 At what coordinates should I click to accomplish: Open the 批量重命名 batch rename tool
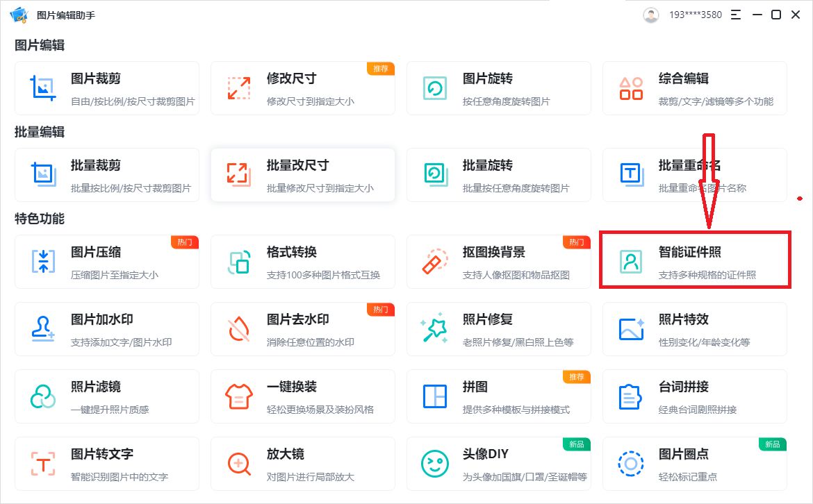point(694,174)
